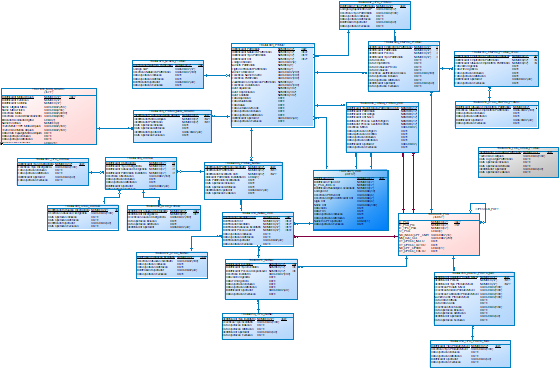Select the relationship line leaving the left pink entity
This screenshot has width=560, height=368.
(x=115, y=128)
